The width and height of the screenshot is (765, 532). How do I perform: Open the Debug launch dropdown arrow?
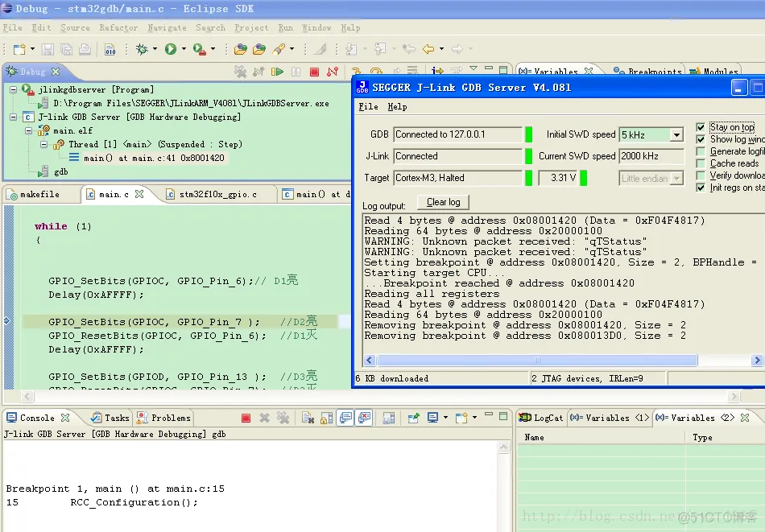(155, 49)
